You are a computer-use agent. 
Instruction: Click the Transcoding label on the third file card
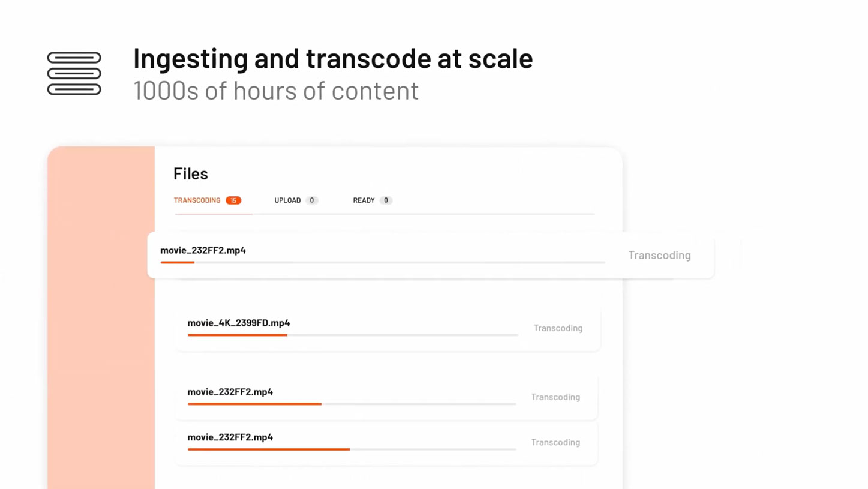click(555, 397)
